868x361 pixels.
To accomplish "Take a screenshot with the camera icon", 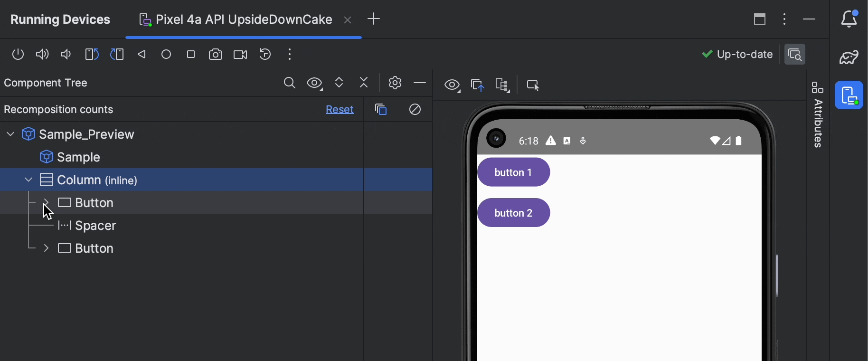I will pyautogui.click(x=216, y=55).
